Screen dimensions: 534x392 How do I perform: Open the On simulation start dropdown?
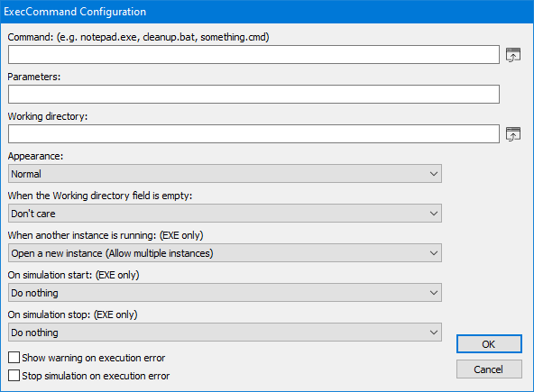pyautogui.click(x=225, y=293)
